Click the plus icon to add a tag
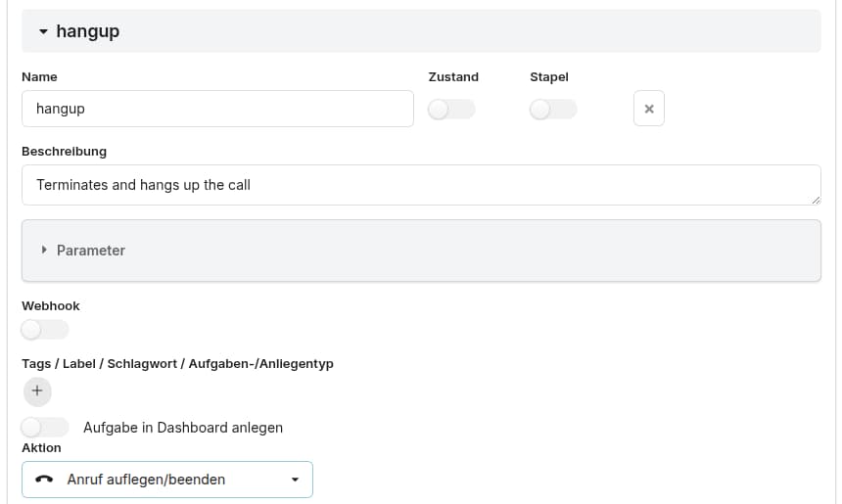Viewport: 842px width, 504px height. click(36, 390)
